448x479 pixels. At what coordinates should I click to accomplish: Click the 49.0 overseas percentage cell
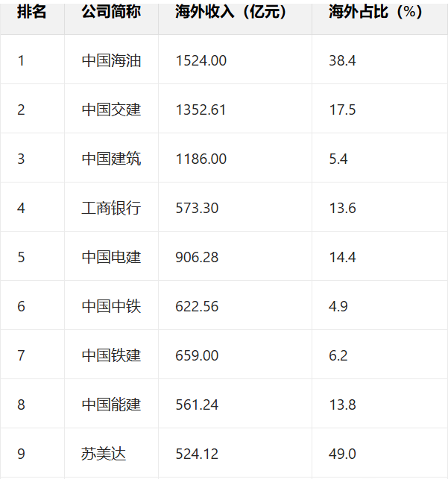[x=342, y=454]
